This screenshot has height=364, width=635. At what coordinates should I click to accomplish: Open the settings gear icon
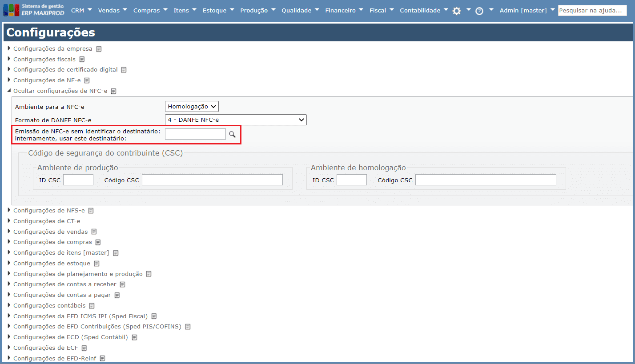point(457,11)
